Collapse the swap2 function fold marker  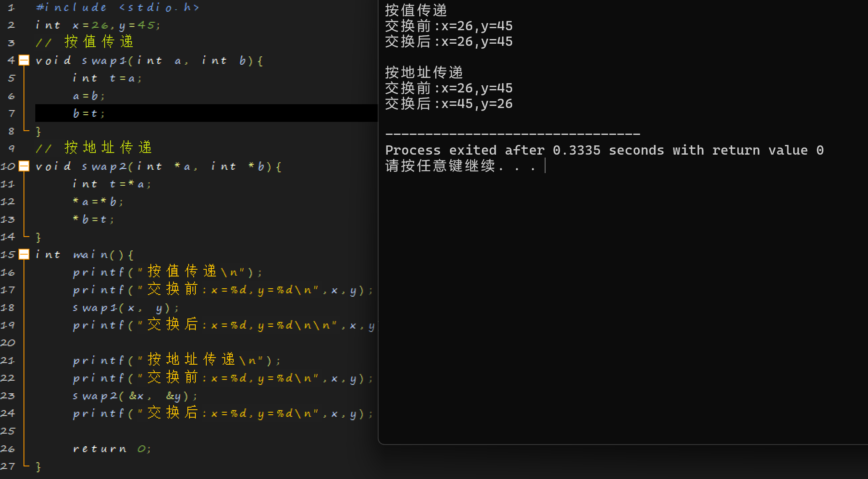24,166
